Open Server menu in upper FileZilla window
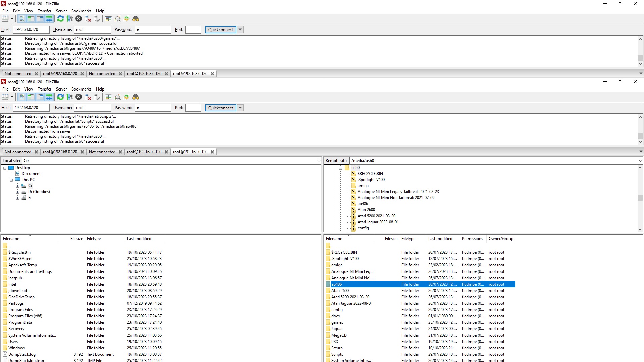The image size is (644, 362). [x=61, y=11]
